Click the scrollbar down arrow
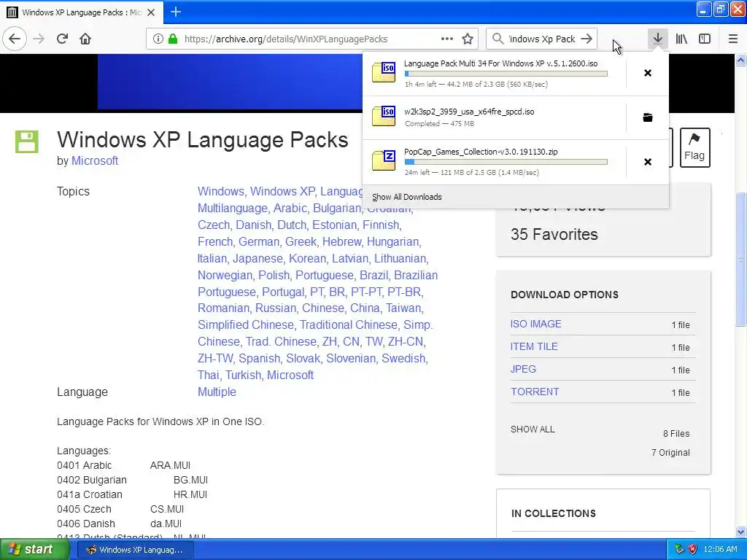747x560 pixels. (x=740, y=532)
